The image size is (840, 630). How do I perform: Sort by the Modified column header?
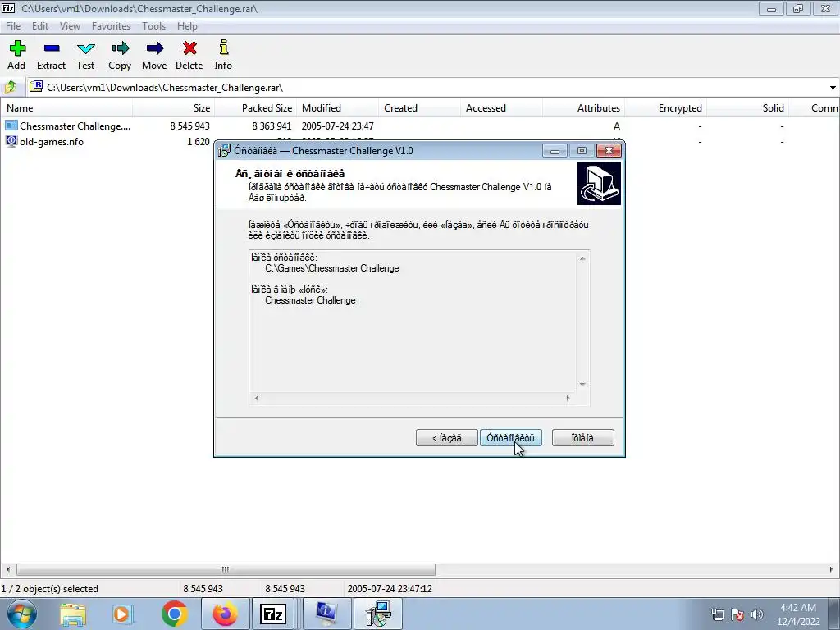[337, 107]
